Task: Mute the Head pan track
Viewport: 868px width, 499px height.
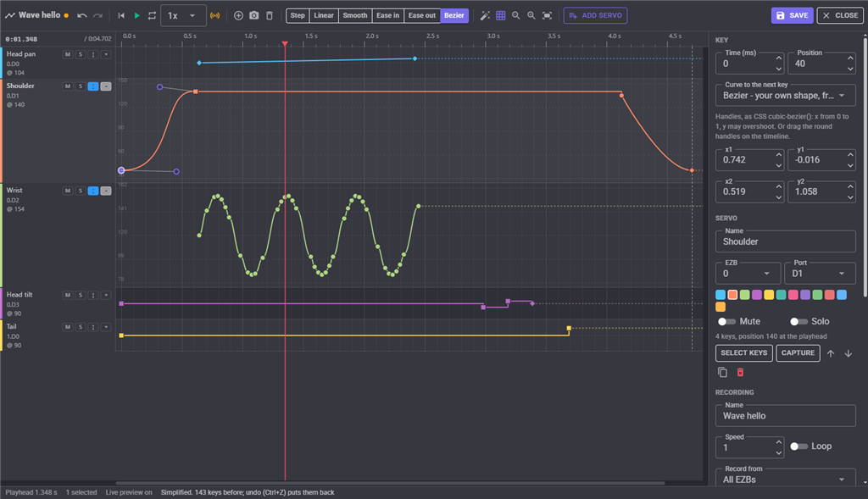Action: click(68, 55)
